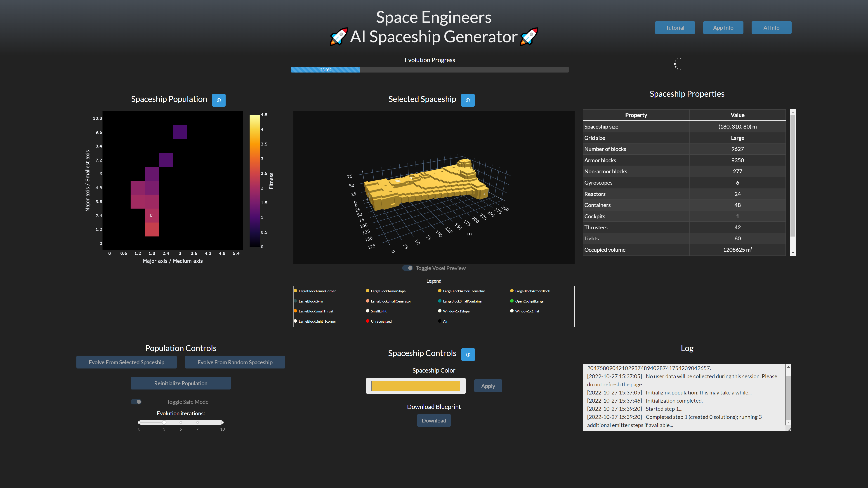Click the Spaceship Population info icon
Viewport: 868px width, 488px height.
(219, 100)
